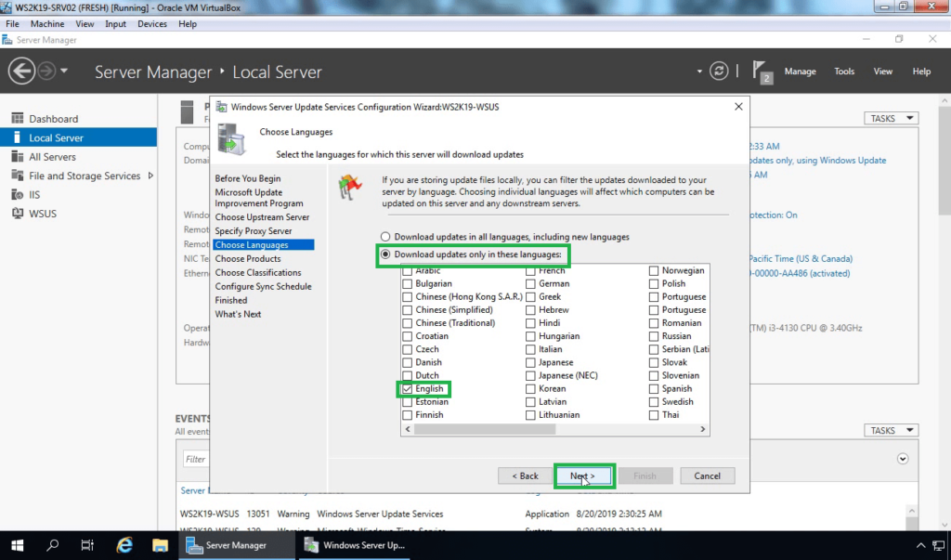Image resolution: width=951 pixels, height=560 pixels.
Task: Open the Server Manager Help menu
Action: tap(921, 71)
